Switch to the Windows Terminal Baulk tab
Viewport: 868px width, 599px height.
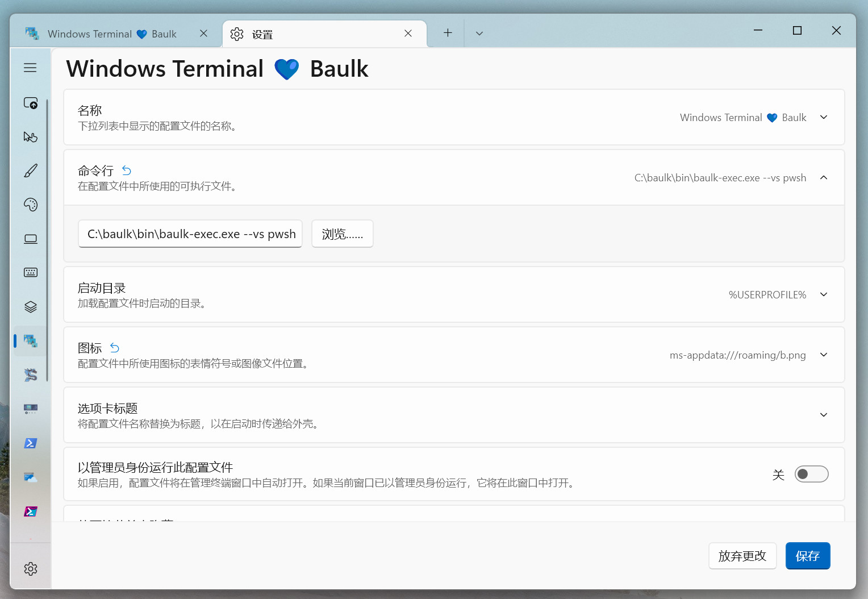[x=116, y=34]
